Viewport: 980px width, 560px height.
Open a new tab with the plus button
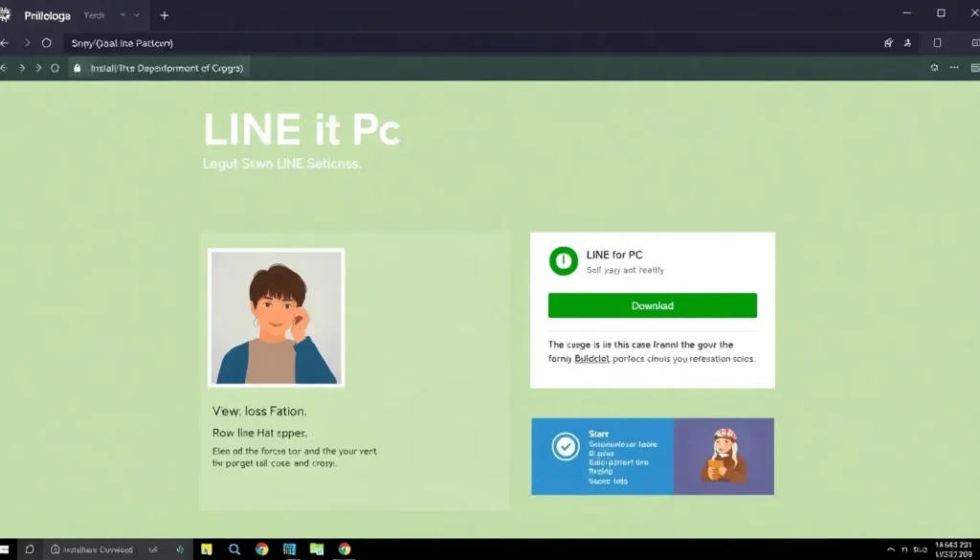pos(165,15)
